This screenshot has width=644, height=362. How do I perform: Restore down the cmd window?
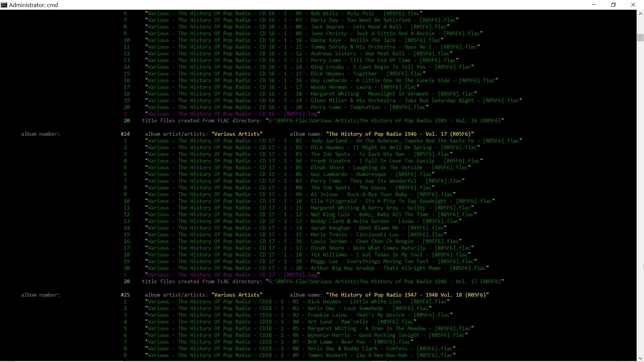coord(613,5)
